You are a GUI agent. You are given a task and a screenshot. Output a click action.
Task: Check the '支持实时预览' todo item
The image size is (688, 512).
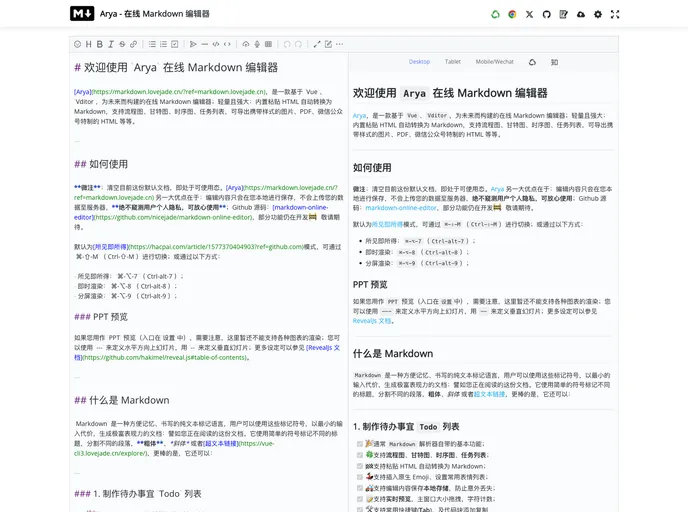360,499
